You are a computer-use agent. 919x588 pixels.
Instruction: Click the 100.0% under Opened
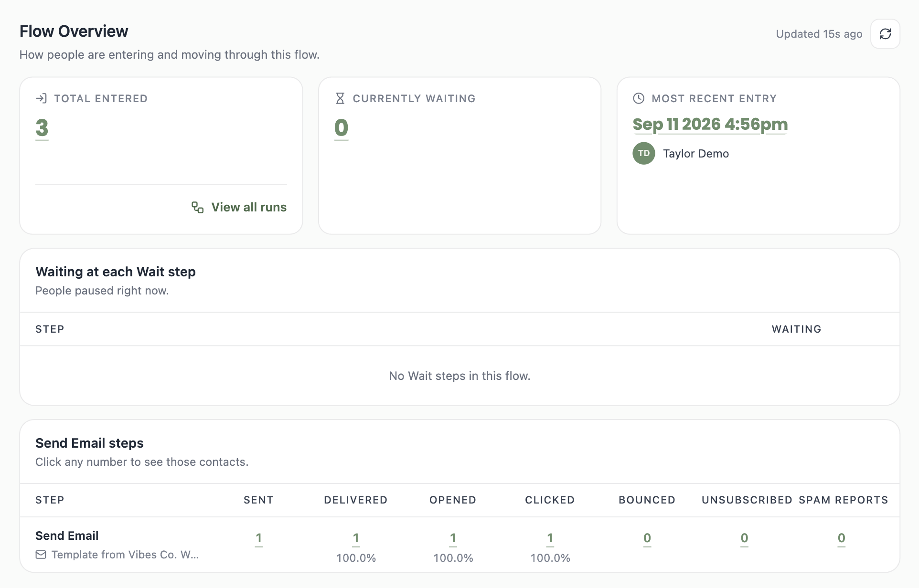(x=453, y=558)
